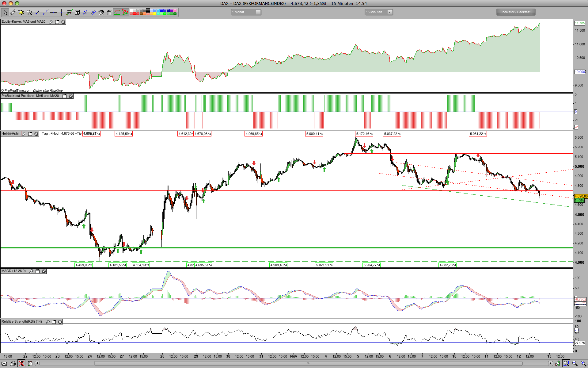
Task: Click the scroll-right arrow of time scrollbar
Action: tap(551, 363)
